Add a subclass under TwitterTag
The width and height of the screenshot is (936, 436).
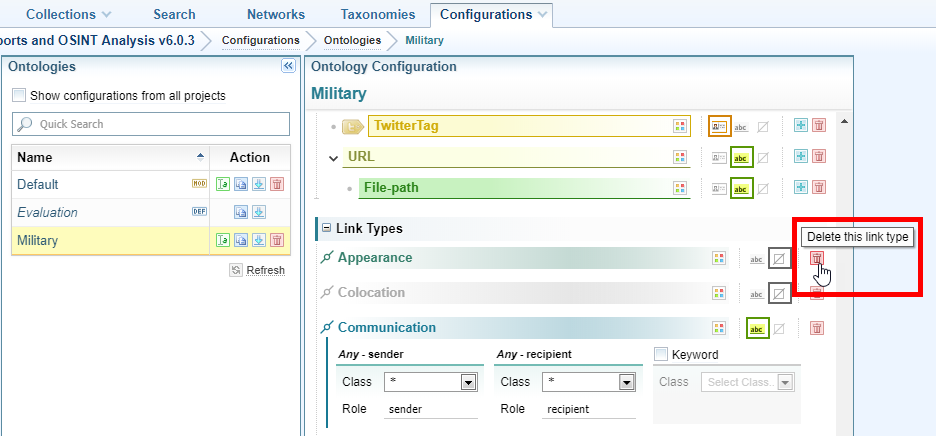(800, 126)
